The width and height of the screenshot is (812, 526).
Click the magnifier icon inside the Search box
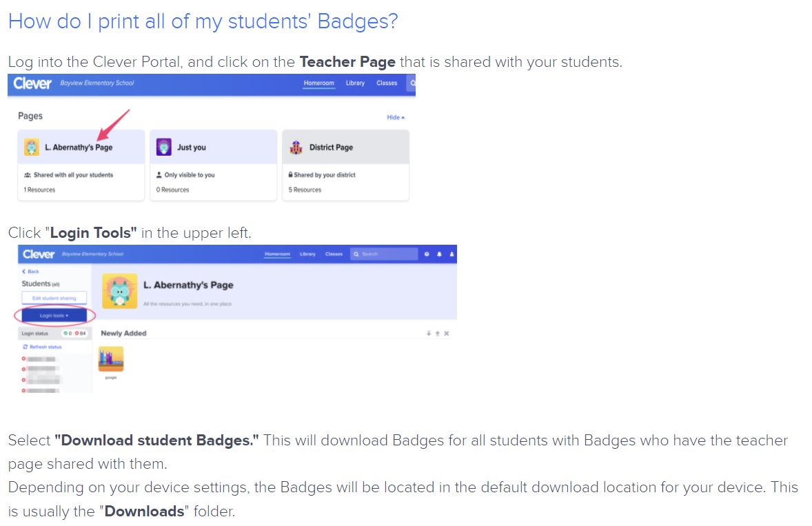[x=356, y=254]
